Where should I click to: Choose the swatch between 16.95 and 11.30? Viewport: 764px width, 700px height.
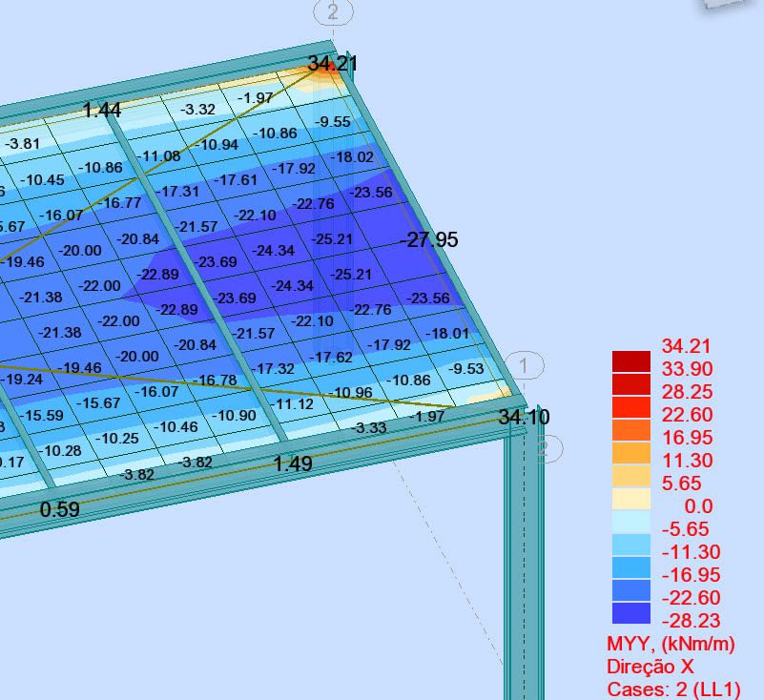pos(631,453)
